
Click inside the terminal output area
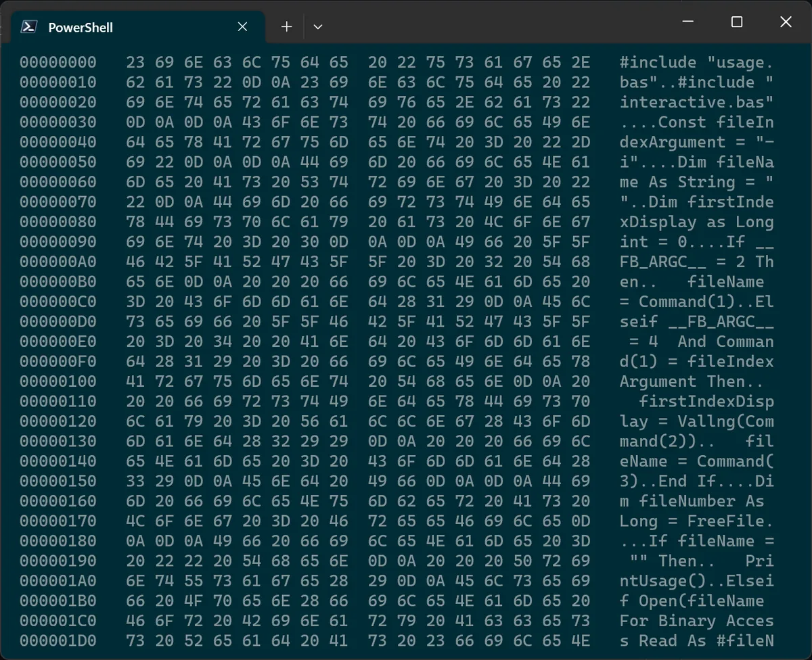tap(406, 338)
